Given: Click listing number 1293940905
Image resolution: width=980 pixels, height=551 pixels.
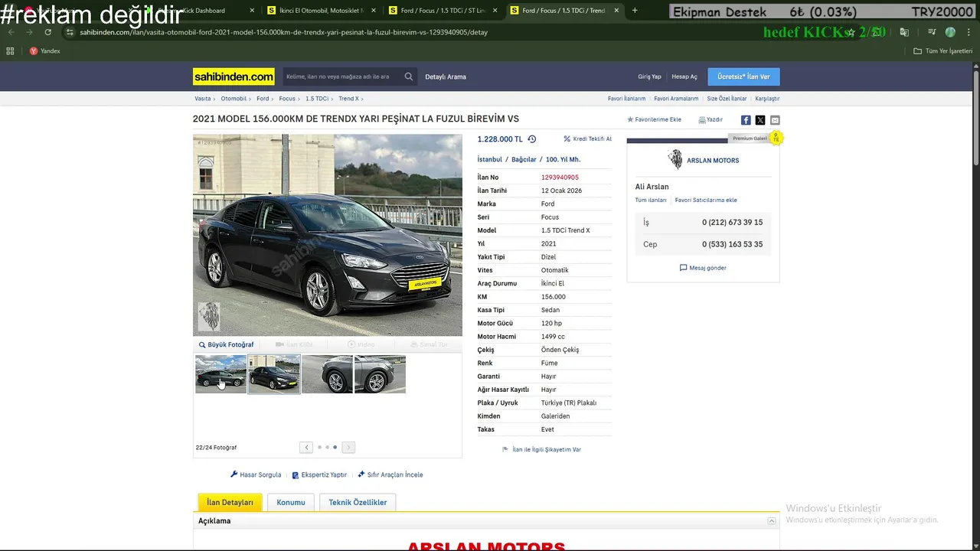Looking at the screenshot, I should (560, 178).
